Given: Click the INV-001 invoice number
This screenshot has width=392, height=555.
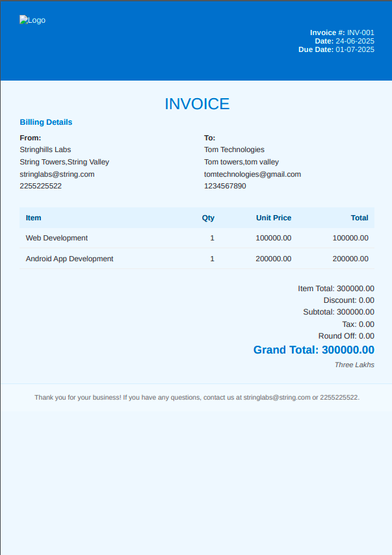Looking at the screenshot, I should (x=360, y=32).
